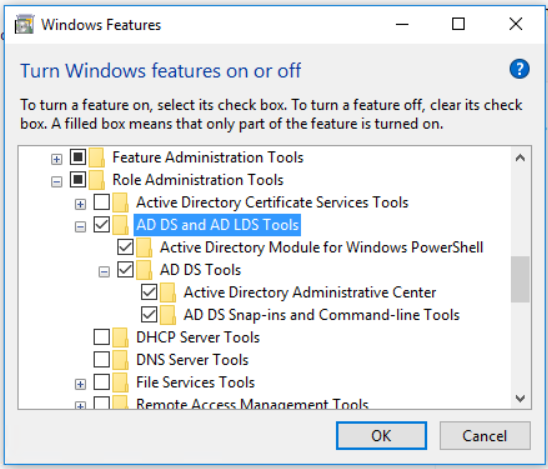Expand Active Directory Certificate Services Tools
548x469 pixels.
(80, 204)
